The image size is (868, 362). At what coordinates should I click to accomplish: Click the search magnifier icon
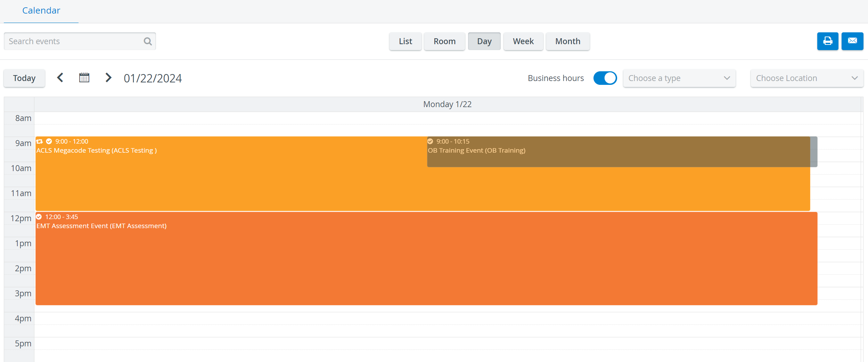click(x=148, y=41)
